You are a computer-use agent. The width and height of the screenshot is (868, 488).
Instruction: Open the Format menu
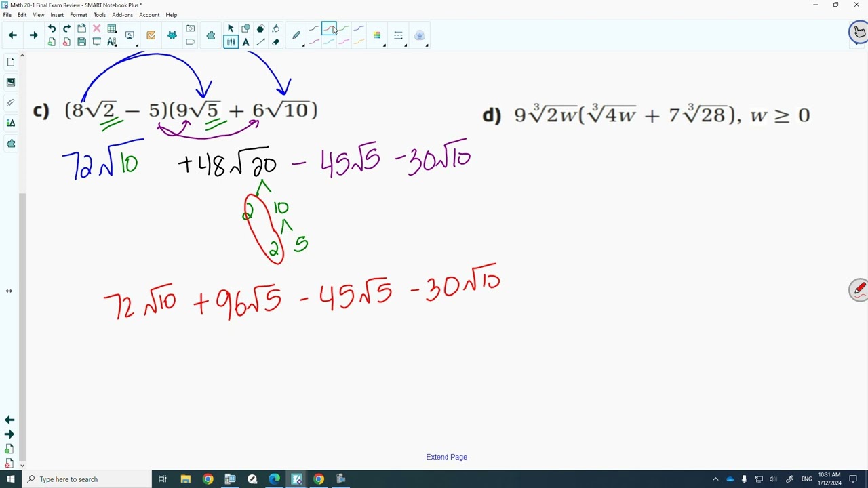[79, 15]
